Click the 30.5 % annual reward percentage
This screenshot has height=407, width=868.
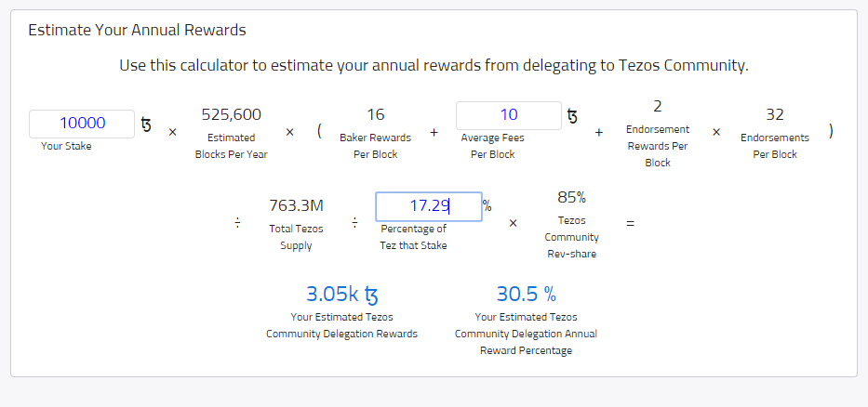point(526,295)
